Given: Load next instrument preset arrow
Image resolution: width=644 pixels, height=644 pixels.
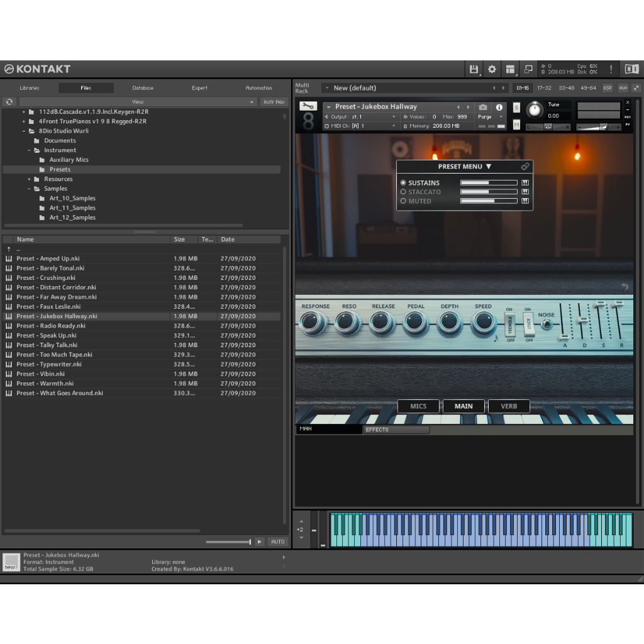Looking at the screenshot, I should 468,107.
